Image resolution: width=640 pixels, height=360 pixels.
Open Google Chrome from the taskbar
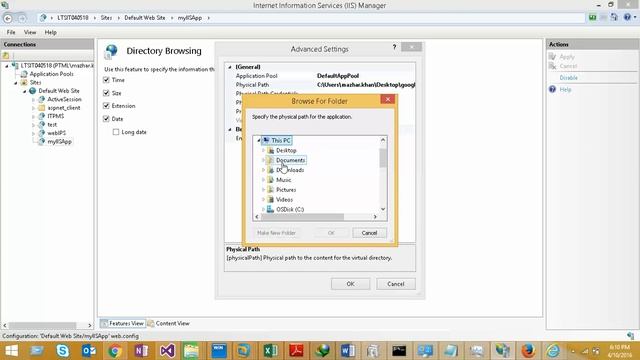click(x=115, y=351)
